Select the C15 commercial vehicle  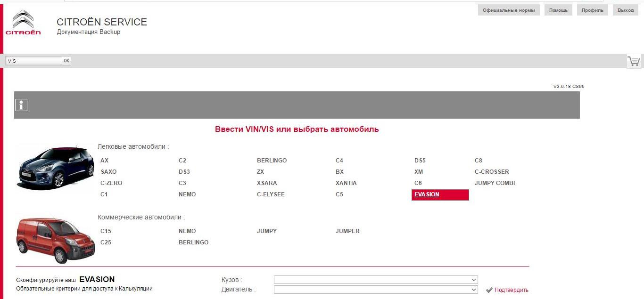pos(106,231)
